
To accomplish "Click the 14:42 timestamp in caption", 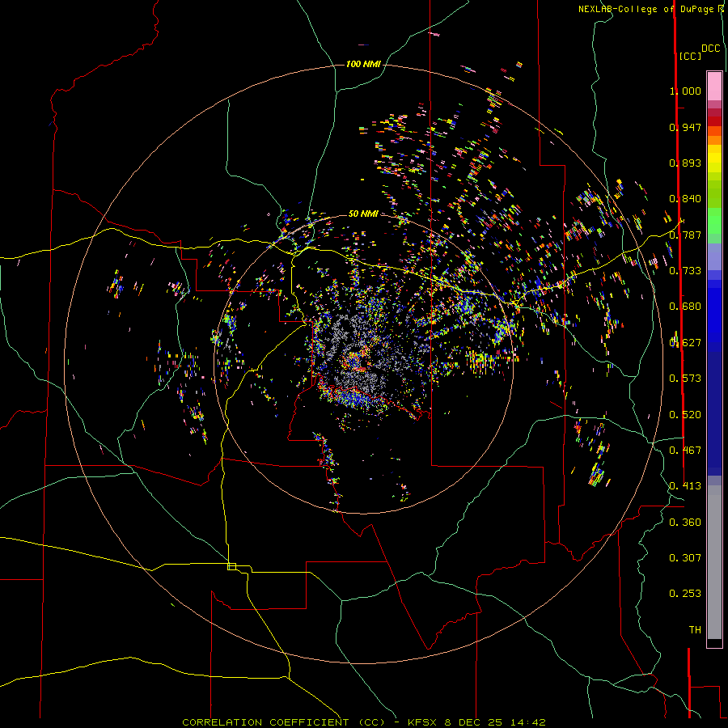I will (528, 722).
